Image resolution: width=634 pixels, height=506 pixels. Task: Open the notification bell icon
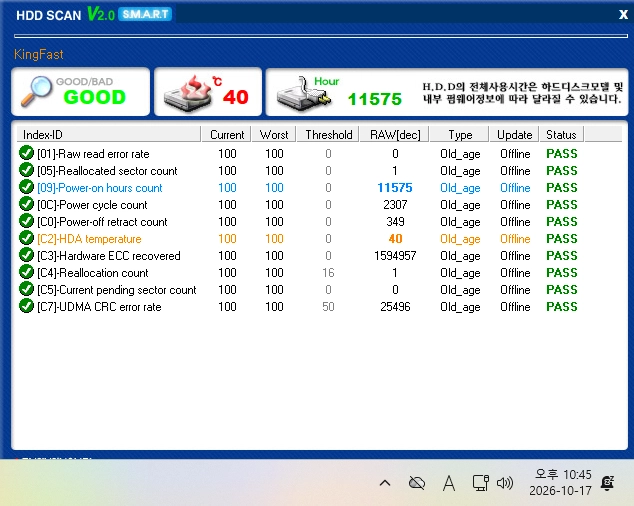pos(607,483)
